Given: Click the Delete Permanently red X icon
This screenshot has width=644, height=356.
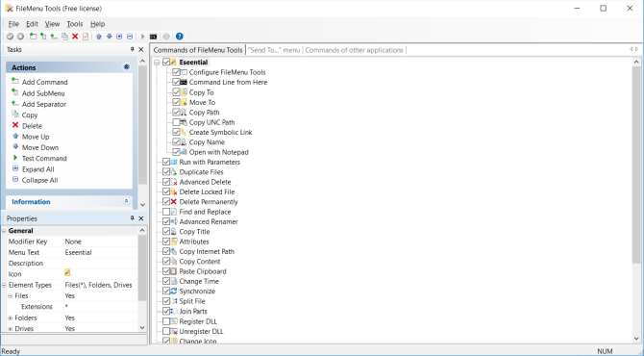Looking at the screenshot, I should click(x=173, y=202).
